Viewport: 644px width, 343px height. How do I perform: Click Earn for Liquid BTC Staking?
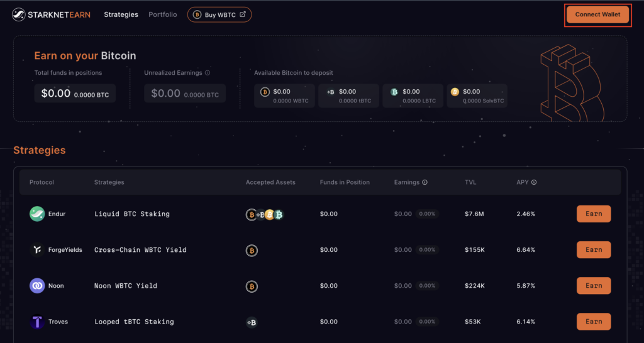coord(593,214)
